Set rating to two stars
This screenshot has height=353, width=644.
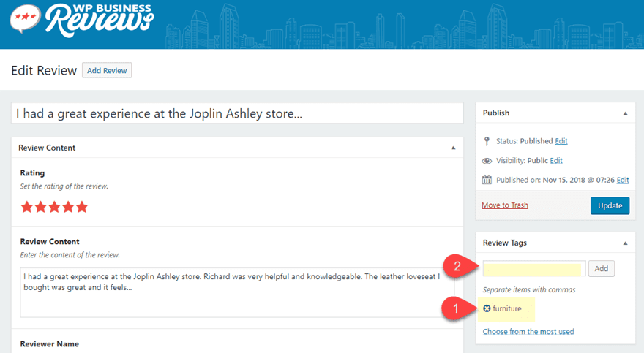coord(41,207)
